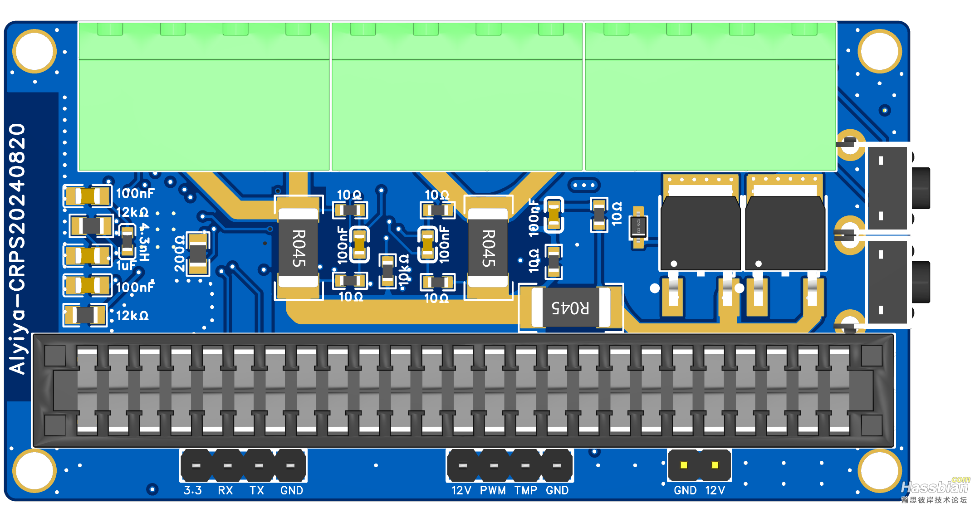Select the left green terminal block
The height and width of the screenshot is (508, 980).
tap(204, 96)
